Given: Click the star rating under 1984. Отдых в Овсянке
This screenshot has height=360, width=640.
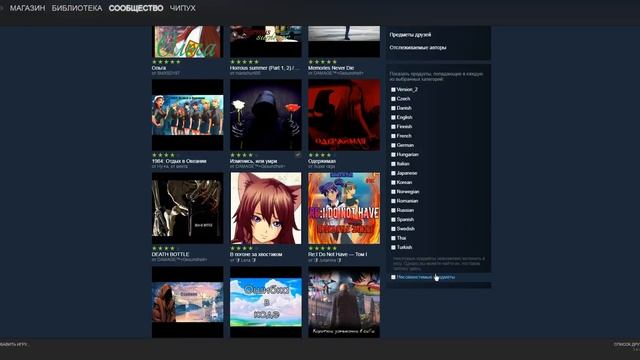Looking at the screenshot, I should click(166, 155).
